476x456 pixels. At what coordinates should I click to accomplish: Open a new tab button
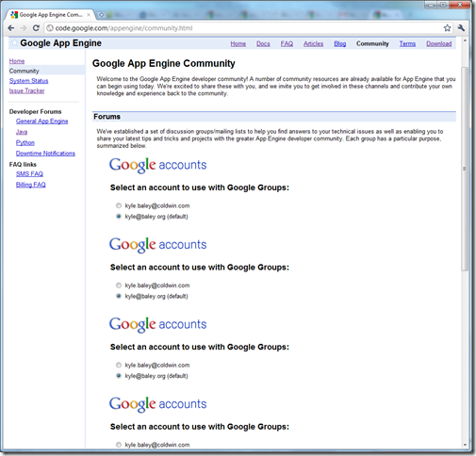point(102,15)
